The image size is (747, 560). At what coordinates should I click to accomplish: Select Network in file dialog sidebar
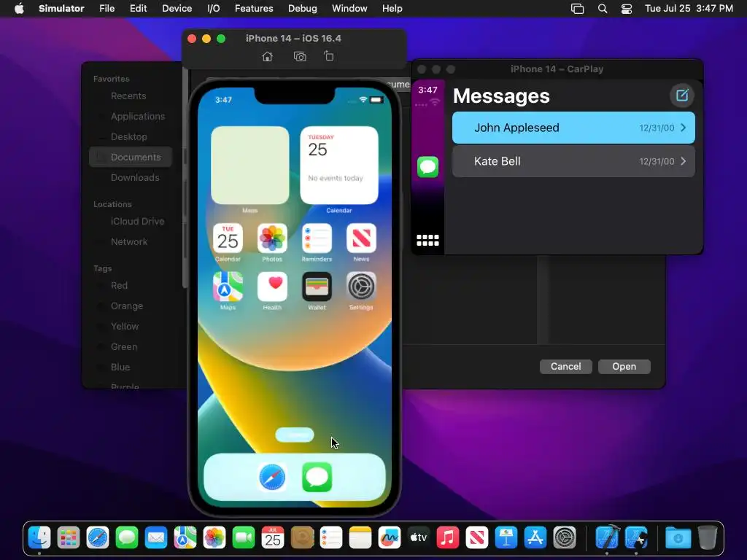pos(130,242)
